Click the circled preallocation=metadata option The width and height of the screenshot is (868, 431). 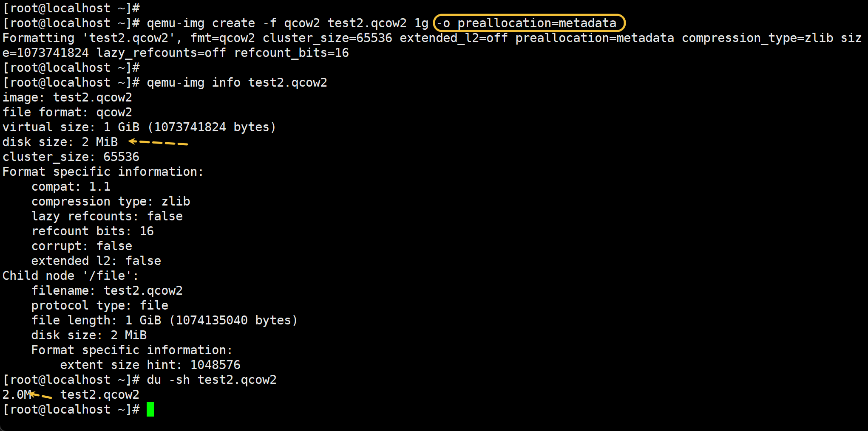pos(529,23)
